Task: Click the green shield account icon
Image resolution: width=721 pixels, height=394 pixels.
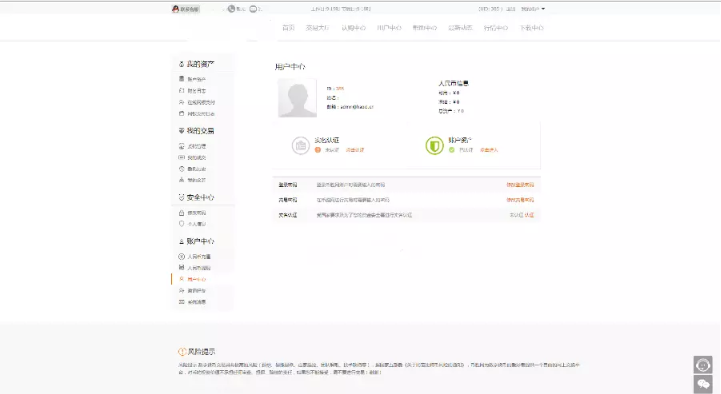Action: coord(435,146)
